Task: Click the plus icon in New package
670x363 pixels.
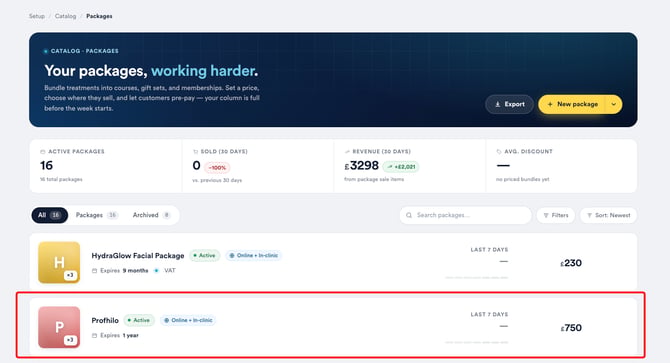Action: point(550,104)
